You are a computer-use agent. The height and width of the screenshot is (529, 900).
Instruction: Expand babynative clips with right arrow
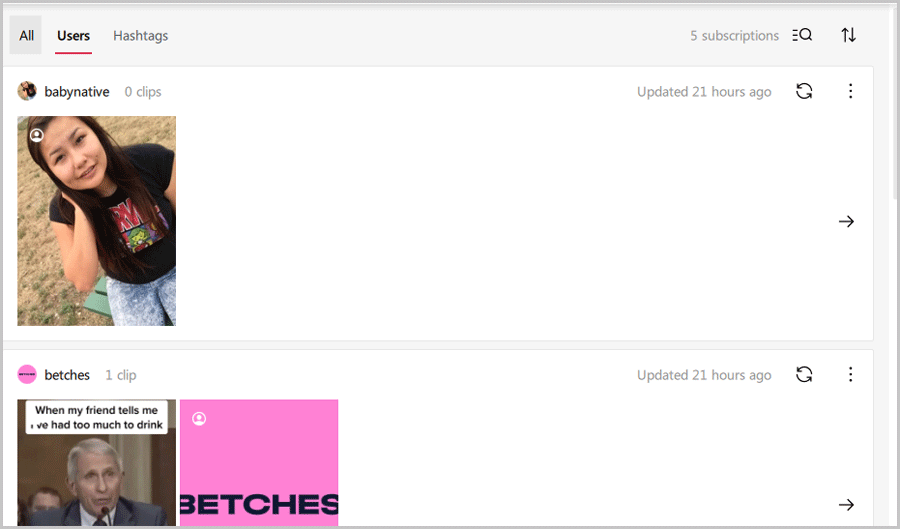(x=846, y=221)
